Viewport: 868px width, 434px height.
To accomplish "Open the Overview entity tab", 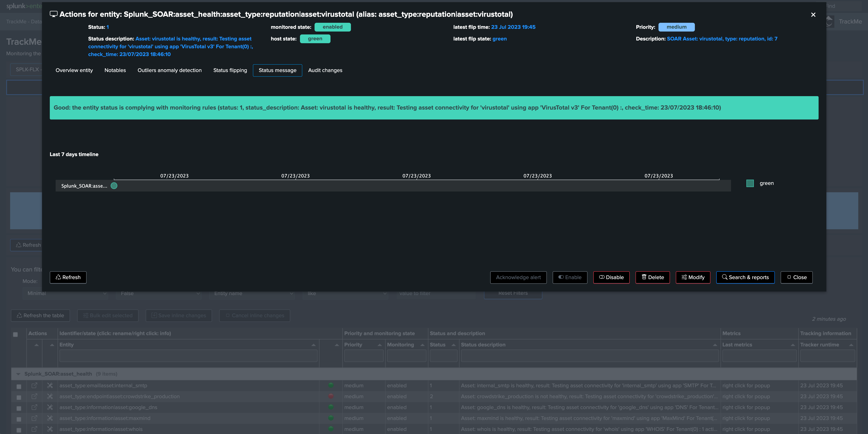I will pos(74,70).
